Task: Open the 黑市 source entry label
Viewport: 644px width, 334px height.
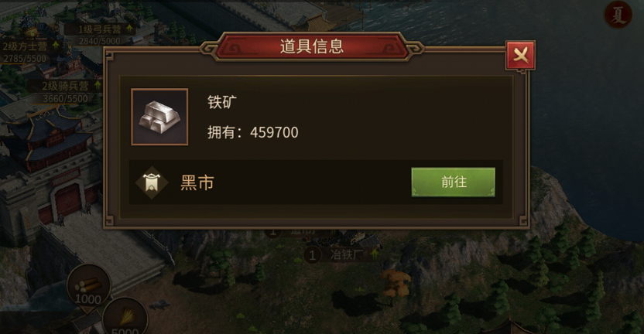Action: pos(197,182)
